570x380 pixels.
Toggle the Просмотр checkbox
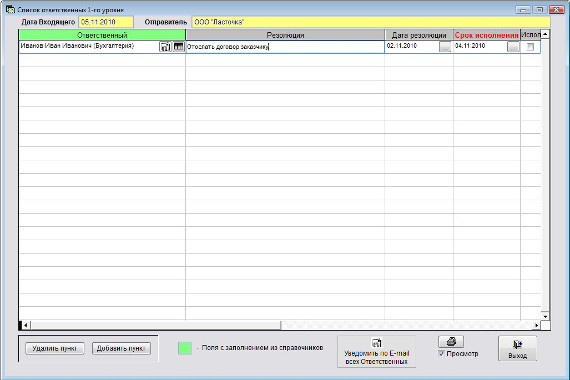pos(441,353)
